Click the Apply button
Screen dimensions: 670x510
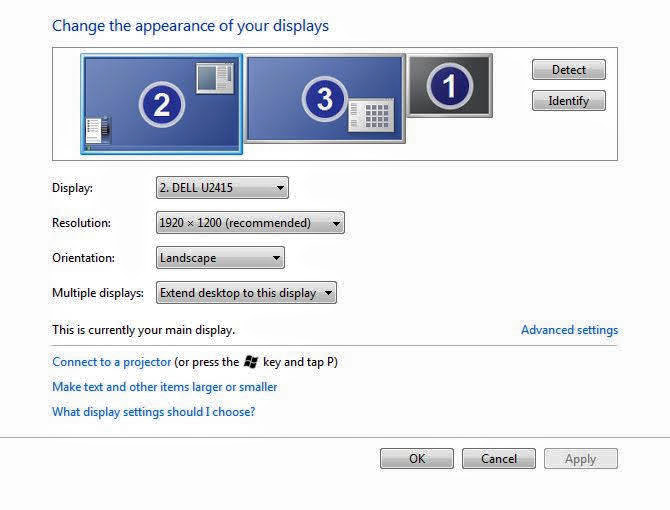click(x=580, y=459)
